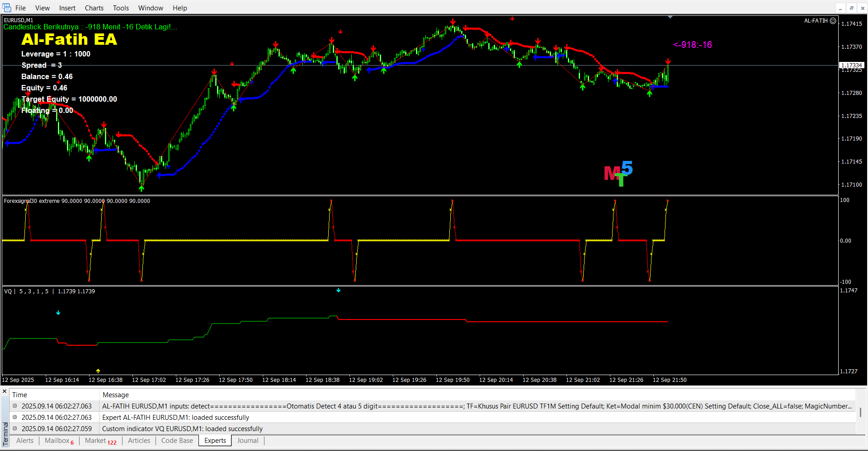Click the 12 Sep 21:50 time axis label
The width and height of the screenshot is (868, 451).
670,380
